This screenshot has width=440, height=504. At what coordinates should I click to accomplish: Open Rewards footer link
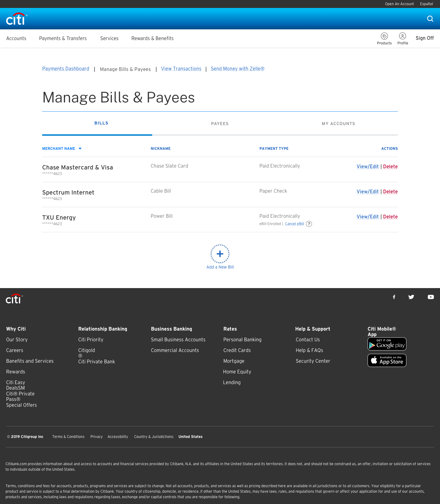tap(16, 372)
